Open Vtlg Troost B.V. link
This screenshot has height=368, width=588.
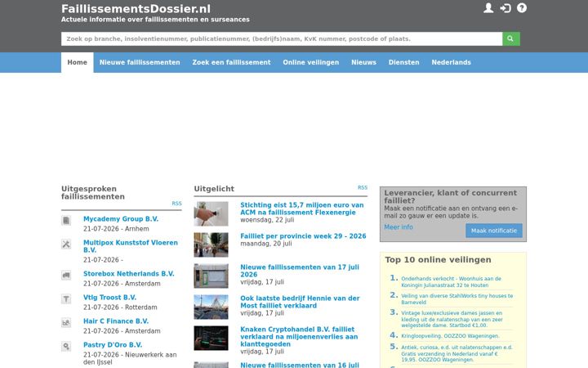click(110, 298)
